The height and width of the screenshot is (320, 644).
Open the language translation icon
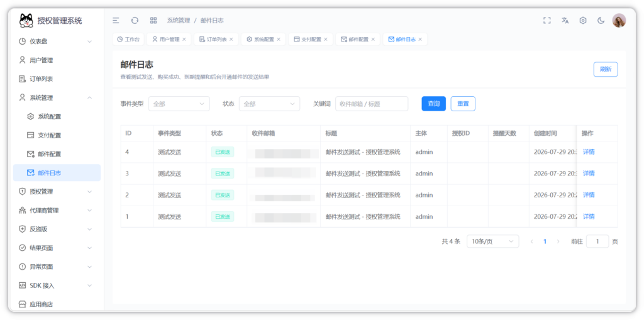(565, 21)
